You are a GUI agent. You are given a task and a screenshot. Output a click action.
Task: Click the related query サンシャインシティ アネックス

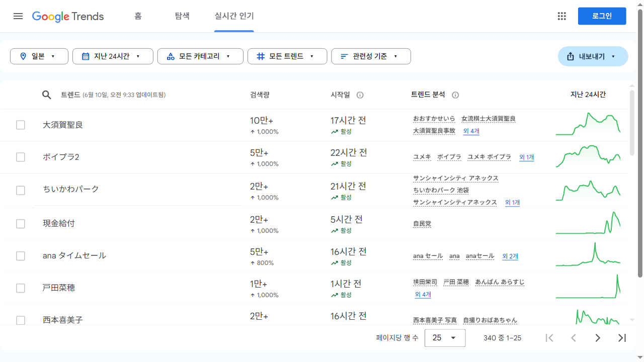[x=456, y=178]
